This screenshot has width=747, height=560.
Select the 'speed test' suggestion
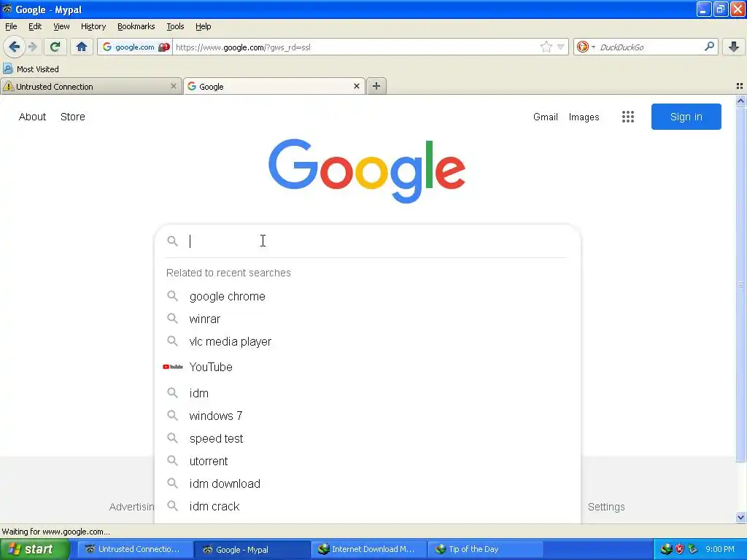click(368, 438)
